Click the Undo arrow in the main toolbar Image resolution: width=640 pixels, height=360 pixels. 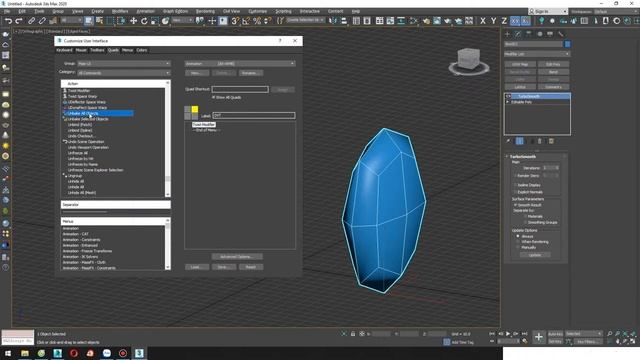[8, 21]
